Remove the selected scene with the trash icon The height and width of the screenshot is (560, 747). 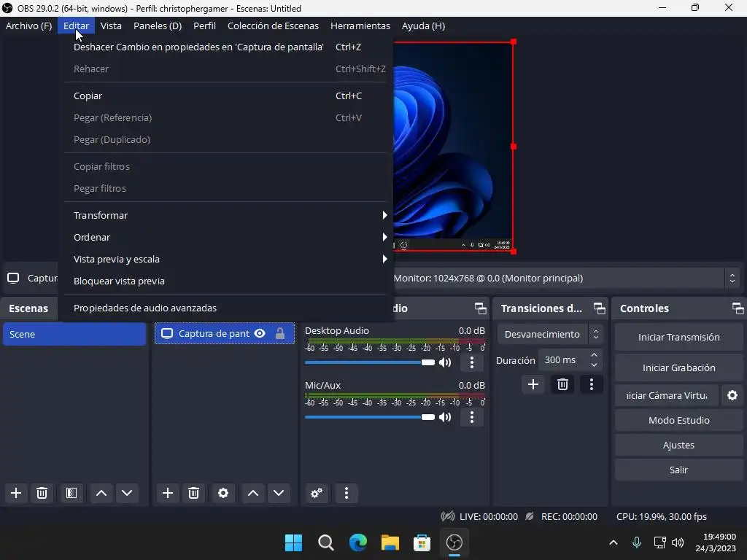42,493
